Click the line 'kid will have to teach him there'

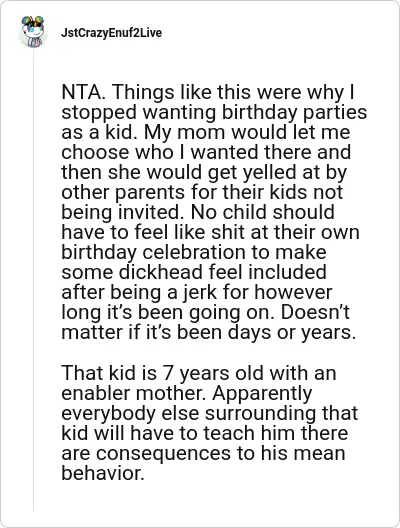pyautogui.click(x=205, y=433)
